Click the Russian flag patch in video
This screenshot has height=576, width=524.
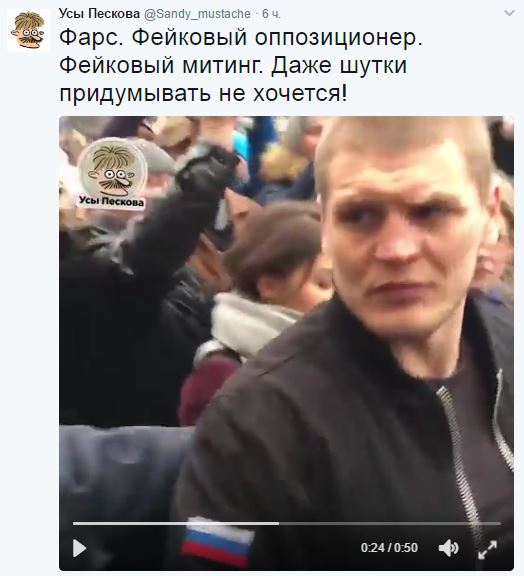[x=218, y=541]
